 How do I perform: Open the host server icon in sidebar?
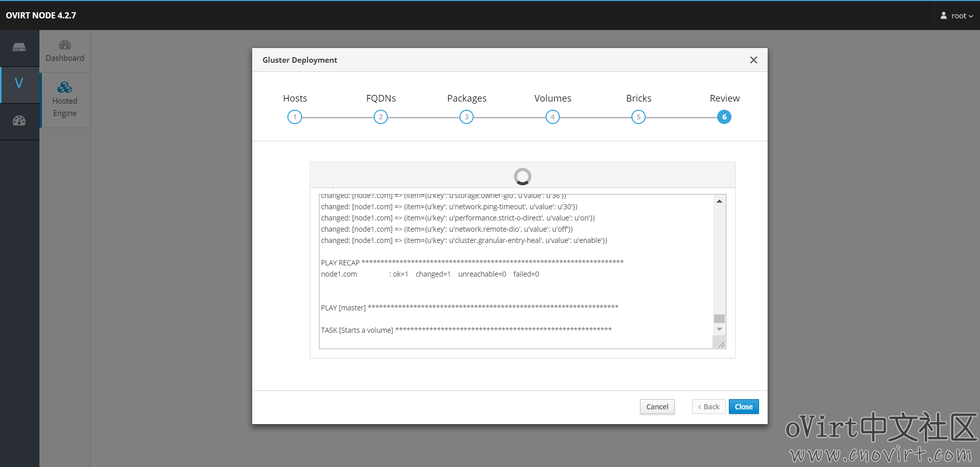[x=19, y=47]
